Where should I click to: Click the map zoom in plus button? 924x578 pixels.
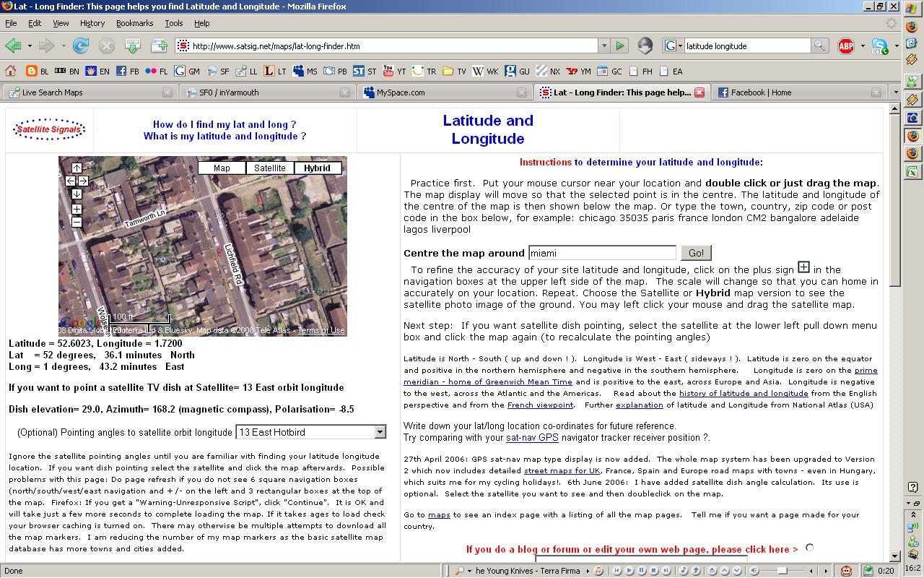[77, 210]
